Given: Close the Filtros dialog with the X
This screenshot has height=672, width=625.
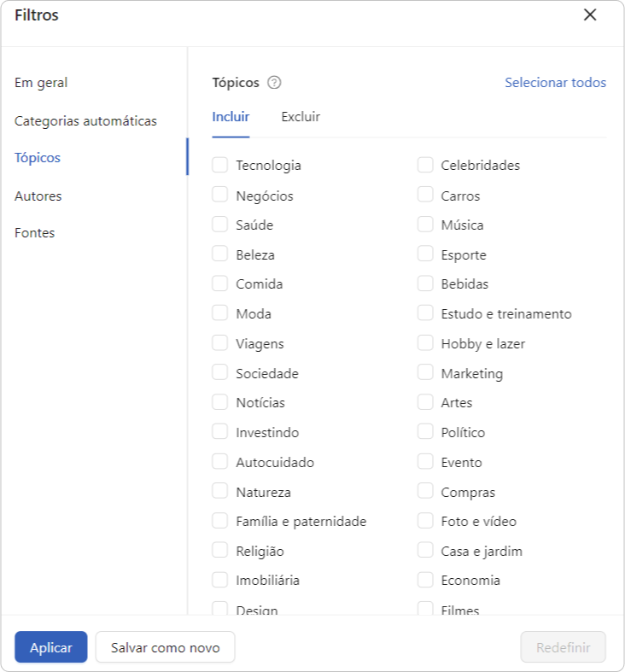Looking at the screenshot, I should point(590,15).
